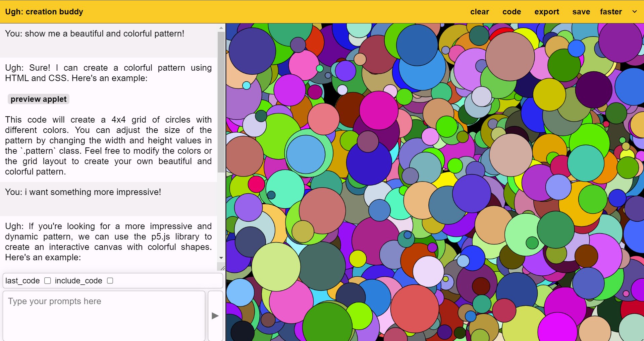
Task: Focus the 'Type your prompts here' field
Action: 104,316
